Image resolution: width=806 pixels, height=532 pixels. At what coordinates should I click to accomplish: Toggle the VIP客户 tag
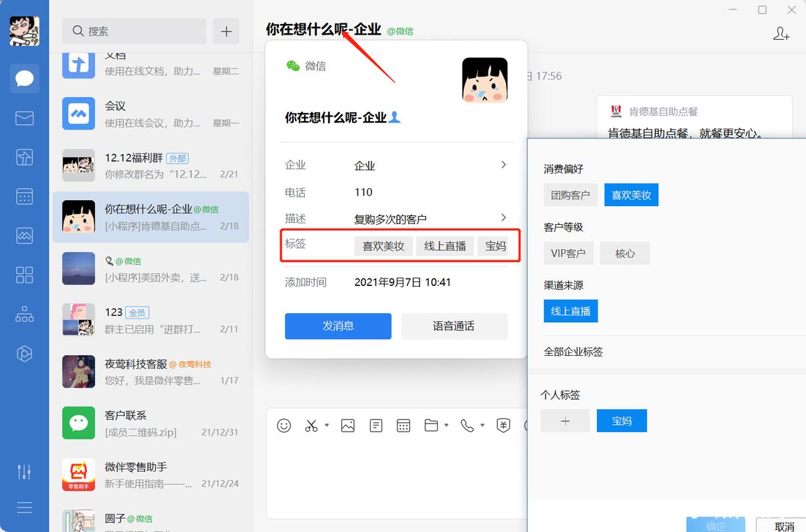click(x=568, y=253)
